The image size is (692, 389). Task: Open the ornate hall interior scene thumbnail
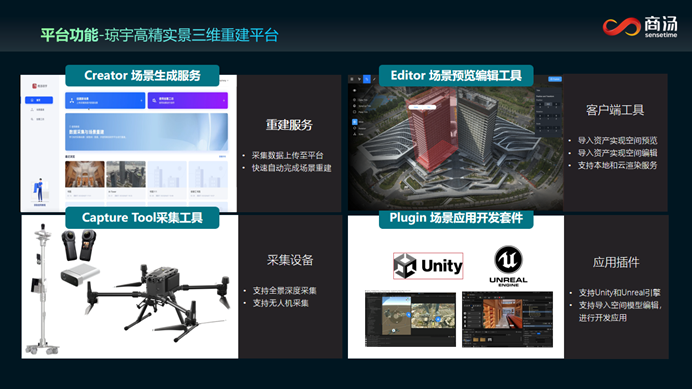[85, 174]
